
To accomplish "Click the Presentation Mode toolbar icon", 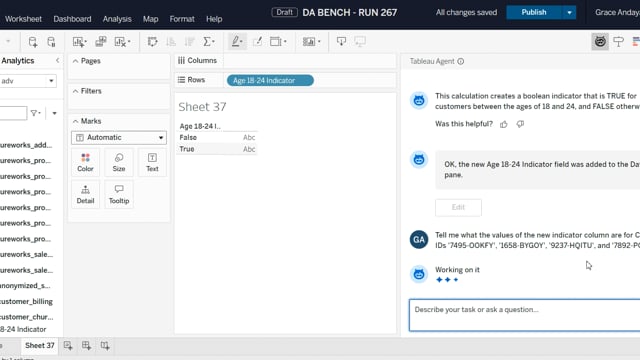I will tap(360, 42).
